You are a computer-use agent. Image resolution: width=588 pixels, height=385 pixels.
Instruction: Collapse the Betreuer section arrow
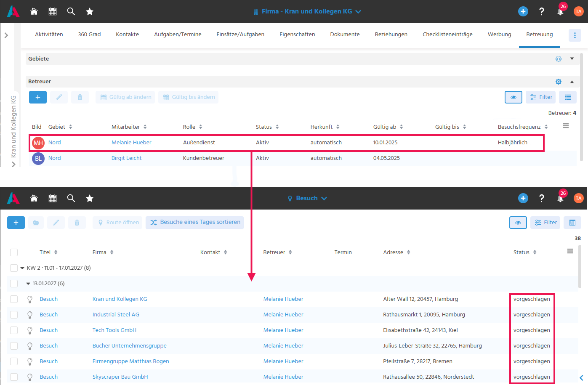click(x=572, y=82)
